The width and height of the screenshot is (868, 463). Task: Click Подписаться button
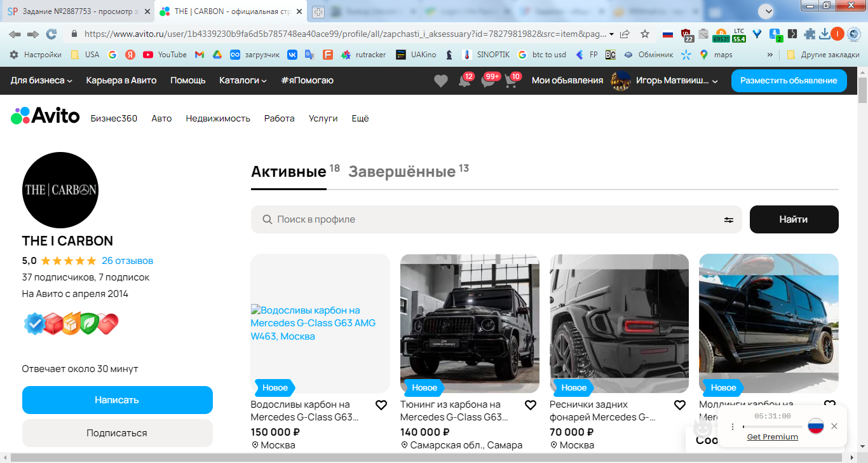[x=117, y=433]
